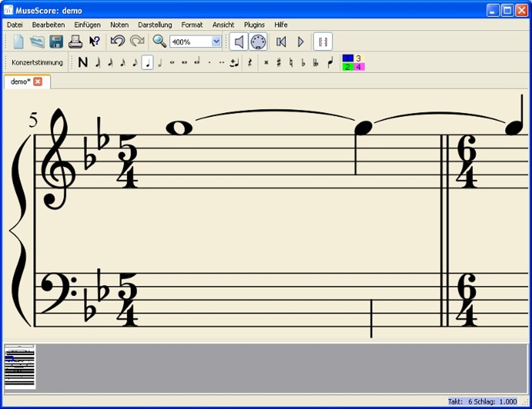
Task: Select the 16th note duration
Action: [123, 63]
